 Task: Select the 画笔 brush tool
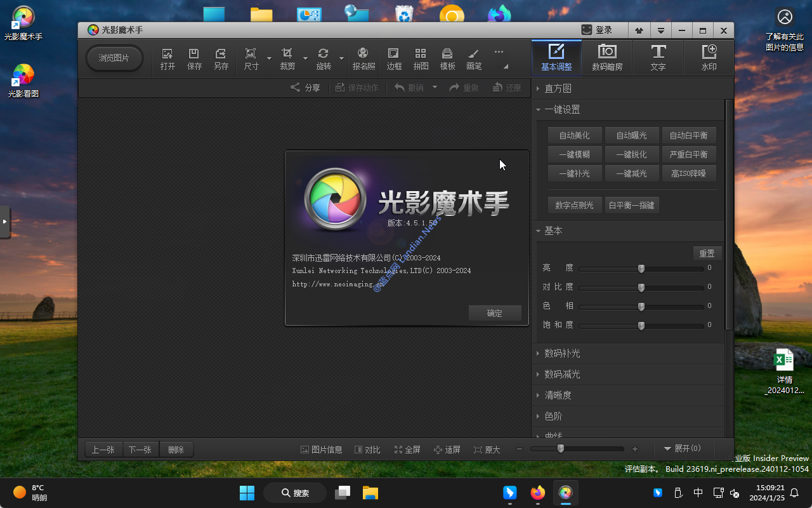pyautogui.click(x=474, y=59)
